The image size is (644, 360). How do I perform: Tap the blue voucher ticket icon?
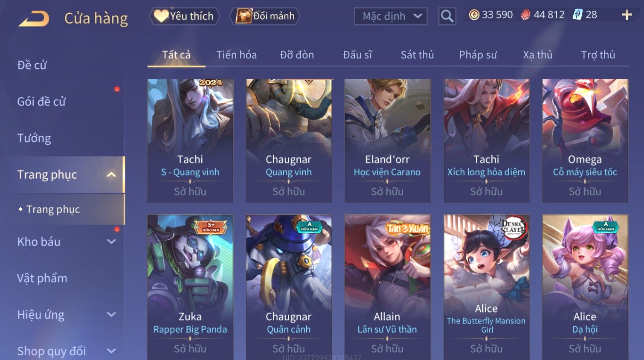coord(577,15)
